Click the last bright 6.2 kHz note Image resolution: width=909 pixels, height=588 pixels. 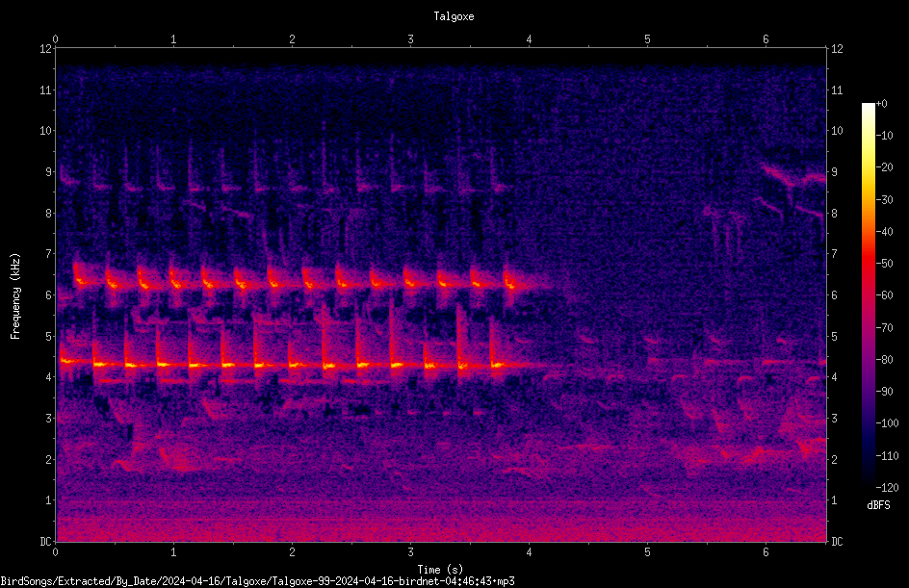(511, 283)
